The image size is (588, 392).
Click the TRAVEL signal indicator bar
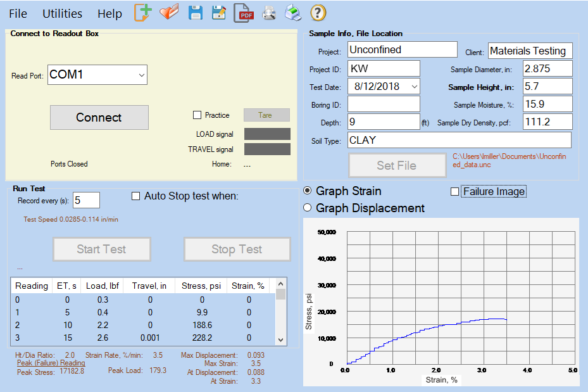pyautogui.click(x=267, y=149)
